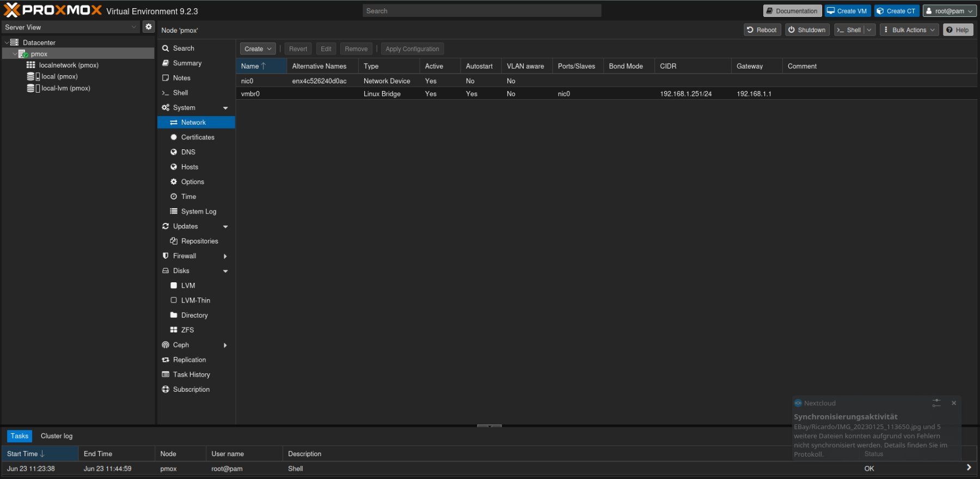Open the Task History menu item
The width and height of the screenshot is (980, 479).
click(191, 374)
